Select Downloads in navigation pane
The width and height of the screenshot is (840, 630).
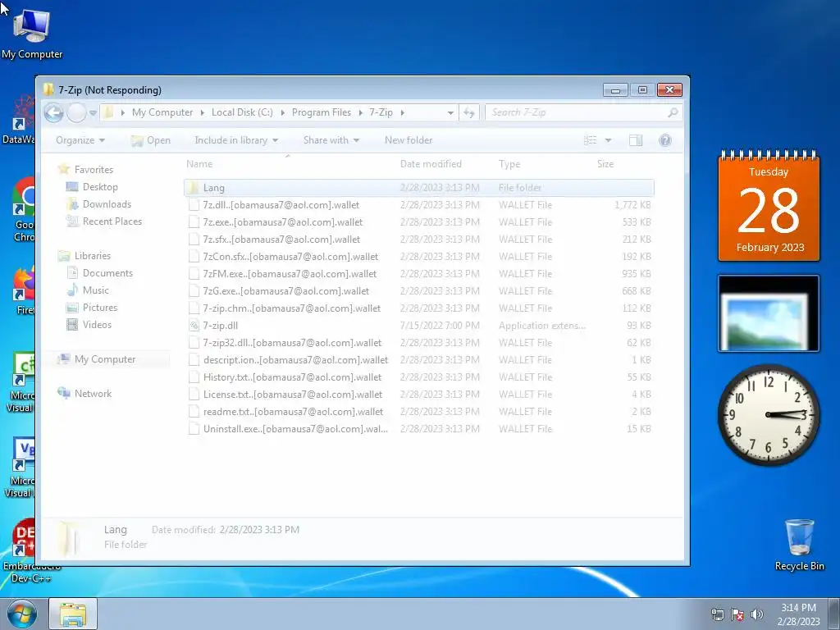coord(107,204)
